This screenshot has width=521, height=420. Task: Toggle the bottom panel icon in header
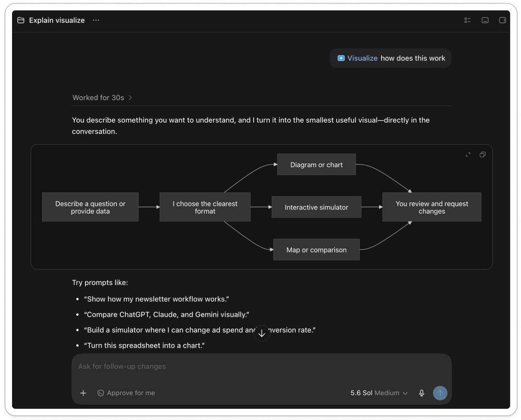click(x=485, y=20)
